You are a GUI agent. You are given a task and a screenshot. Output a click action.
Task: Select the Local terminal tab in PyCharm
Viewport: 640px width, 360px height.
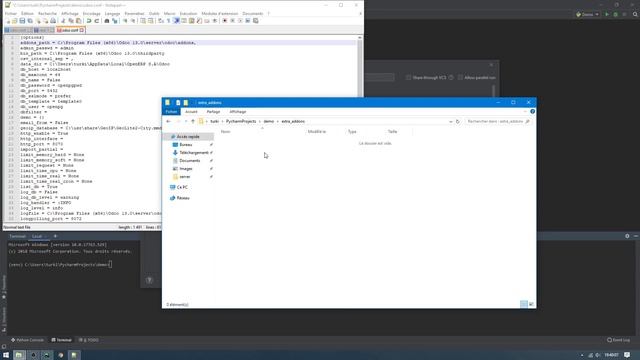pyautogui.click(x=37, y=236)
